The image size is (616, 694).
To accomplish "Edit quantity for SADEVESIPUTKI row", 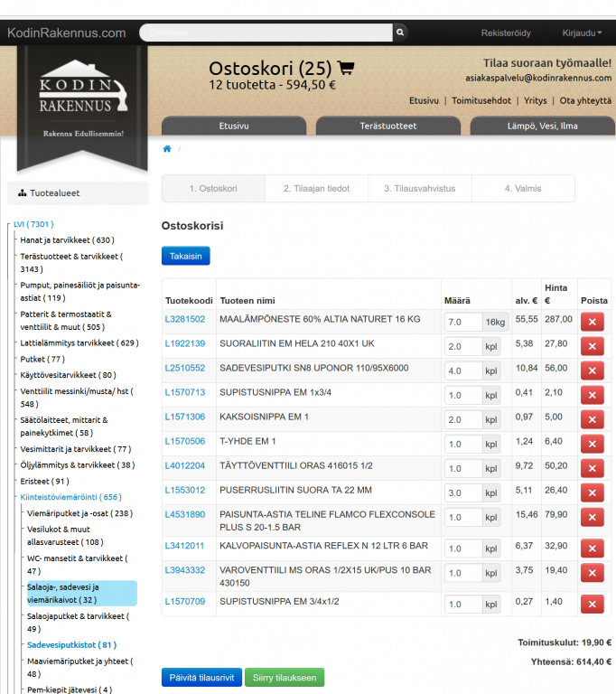I will [463, 370].
